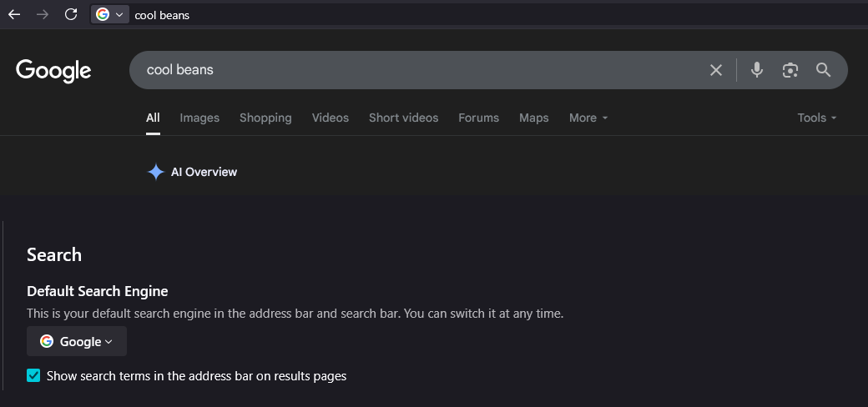Screen dimensions: 868x407
Task: Select the All results tab
Action: tap(153, 118)
